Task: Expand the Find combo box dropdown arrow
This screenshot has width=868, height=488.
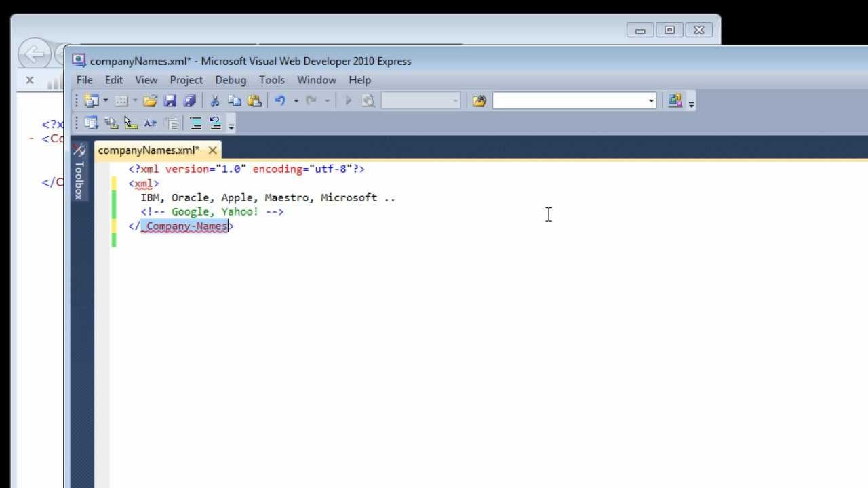Action: [651, 101]
